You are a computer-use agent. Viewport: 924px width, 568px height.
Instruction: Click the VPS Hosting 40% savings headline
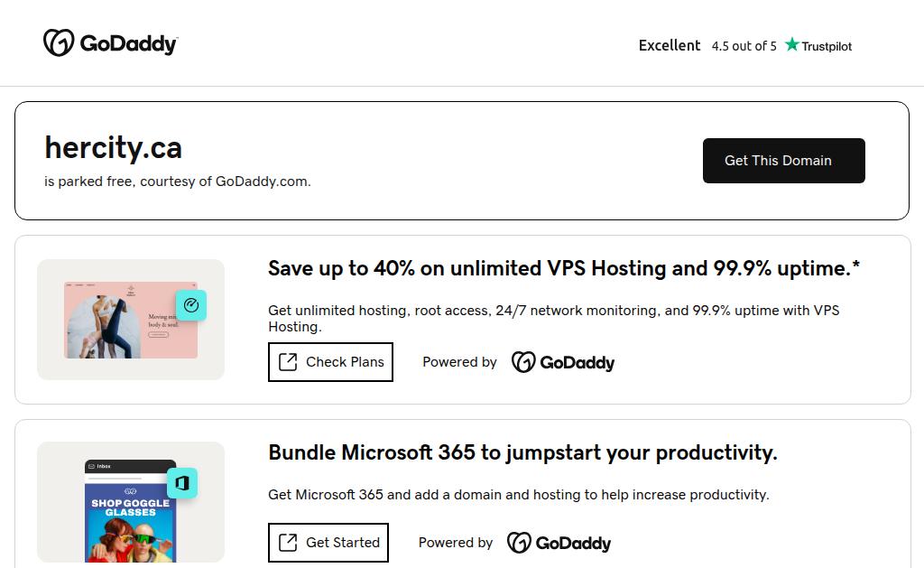coord(564,268)
